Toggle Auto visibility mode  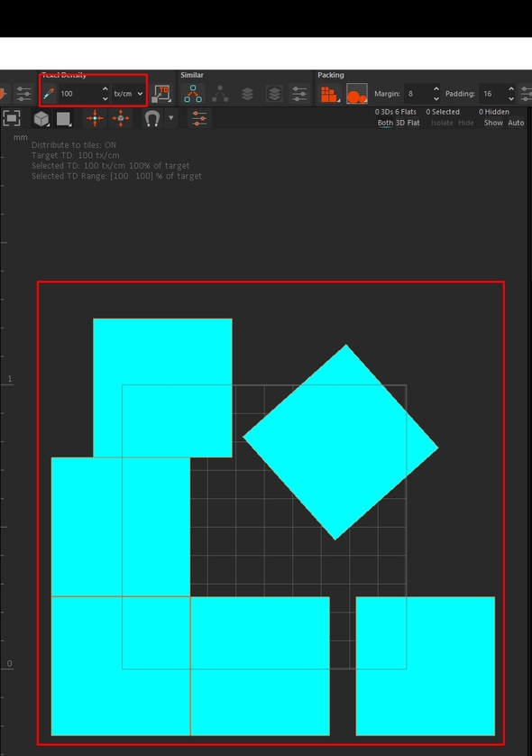click(516, 123)
